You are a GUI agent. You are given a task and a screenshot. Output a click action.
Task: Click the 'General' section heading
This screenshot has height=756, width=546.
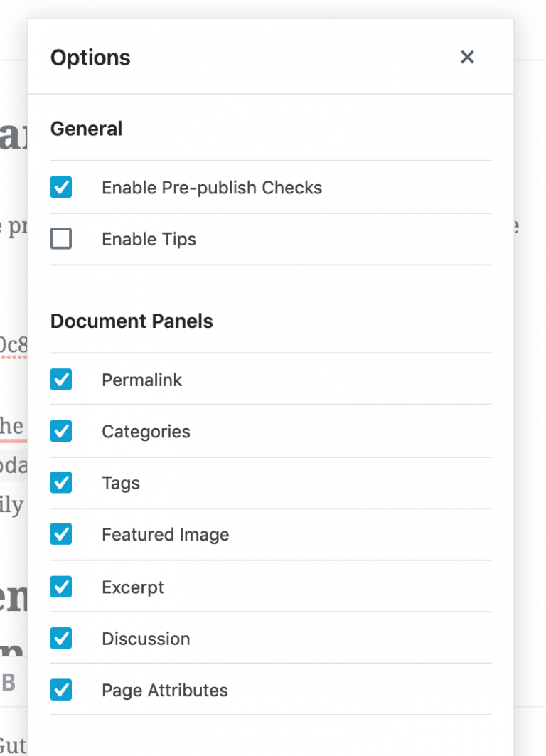pyautogui.click(x=86, y=129)
